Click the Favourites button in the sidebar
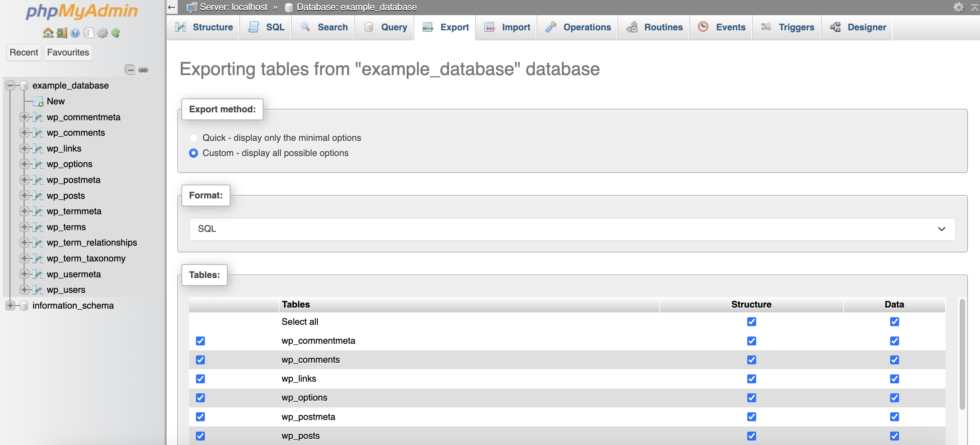 click(68, 52)
